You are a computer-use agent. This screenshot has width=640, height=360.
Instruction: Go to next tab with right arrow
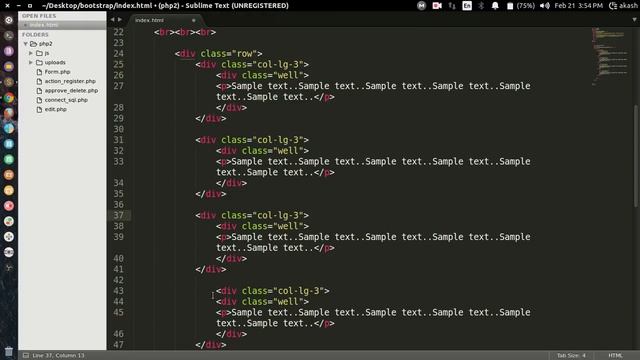pos(120,19)
